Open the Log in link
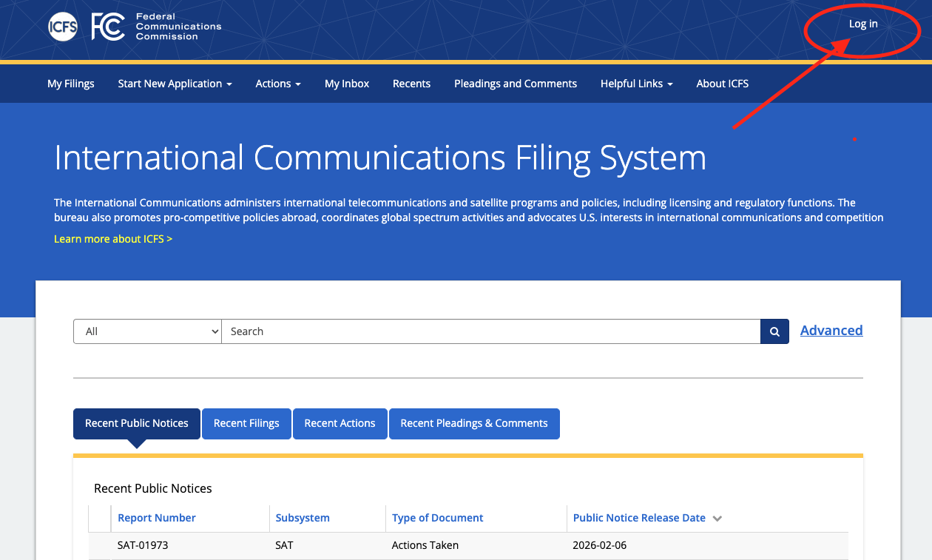The image size is (932, 560). 863,24
